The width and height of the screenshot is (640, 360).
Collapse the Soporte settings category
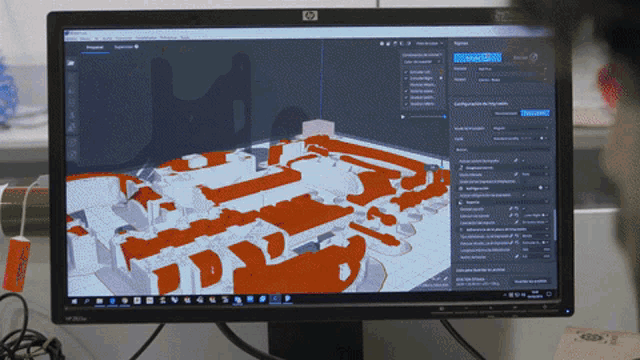point(502,202)
